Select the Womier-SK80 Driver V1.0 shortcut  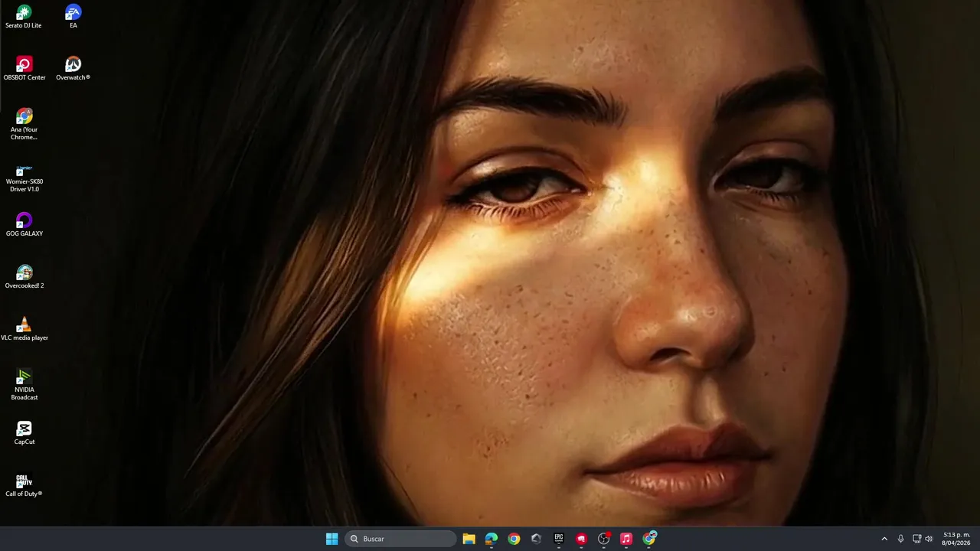24,177
